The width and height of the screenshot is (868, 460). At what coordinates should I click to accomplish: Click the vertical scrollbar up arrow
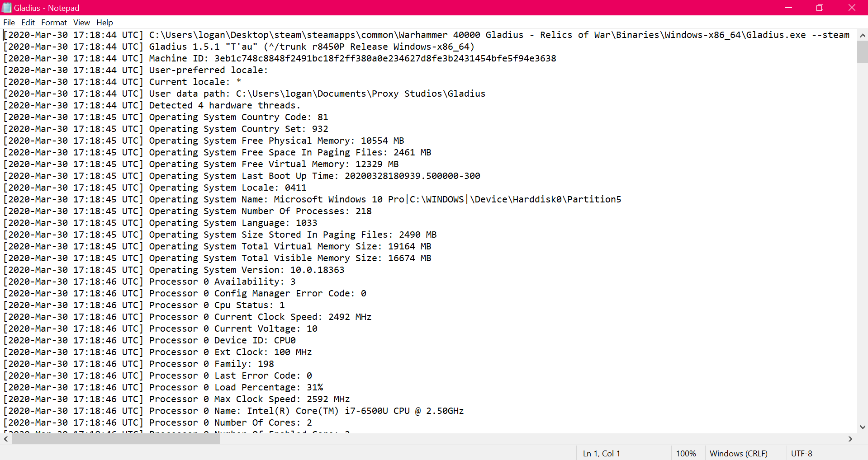[863, 35]
